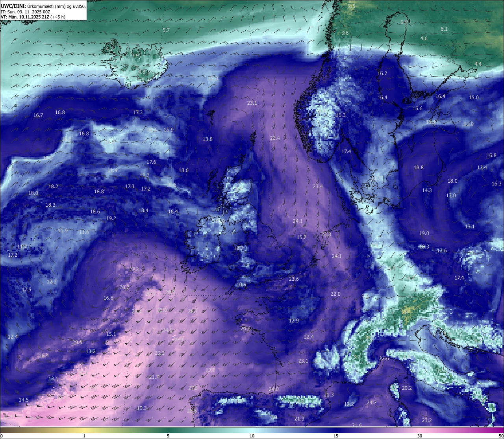Select the 'IT: Sun. 09. 11. 2025 00Z' line
This screenshot has height=439, width=504.
pos(26,12)
